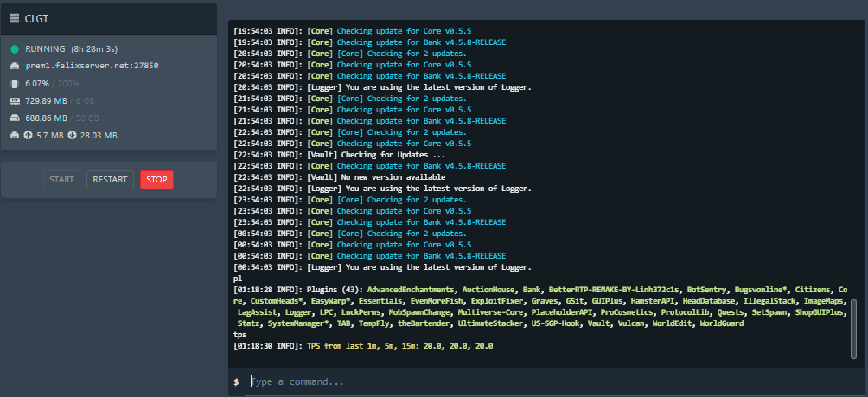Screen dimensions: 868x397
Task: Stop the server with red STOP button
Action: coord(156,180)
